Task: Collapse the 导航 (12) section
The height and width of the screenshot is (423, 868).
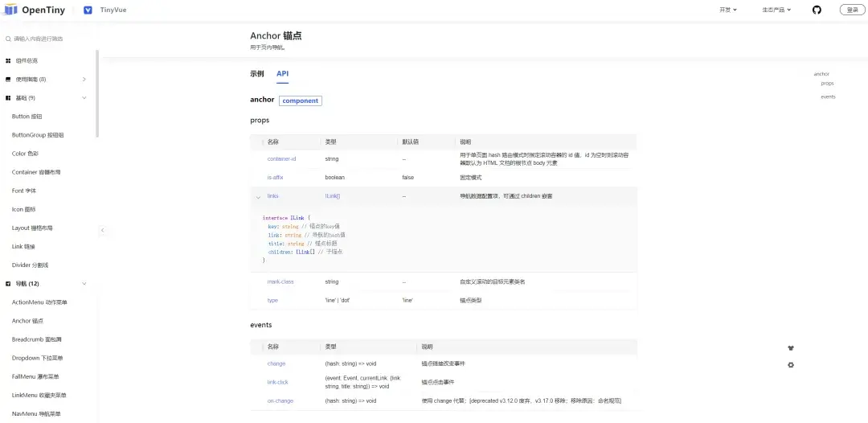Action: pos(84,284)
